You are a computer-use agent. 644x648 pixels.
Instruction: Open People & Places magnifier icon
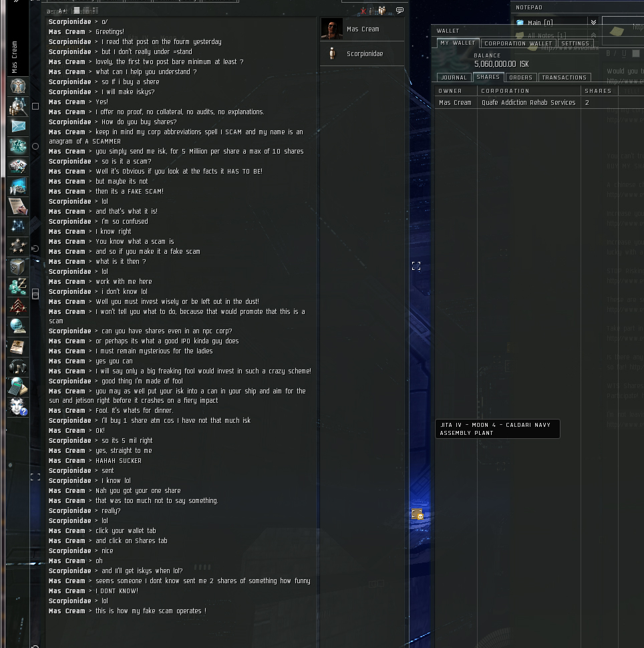pyautogui.click(x=18, y=107)
